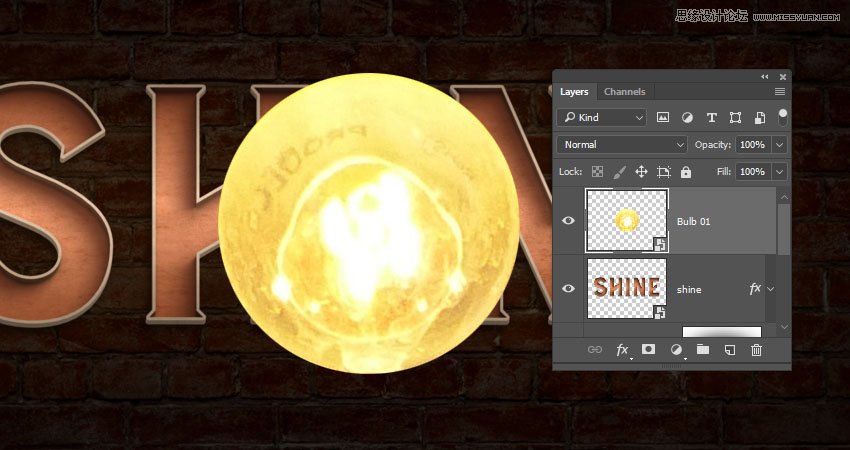Lock image pixels with brush icon
This screenshot has height=450, width=850.
619,172
